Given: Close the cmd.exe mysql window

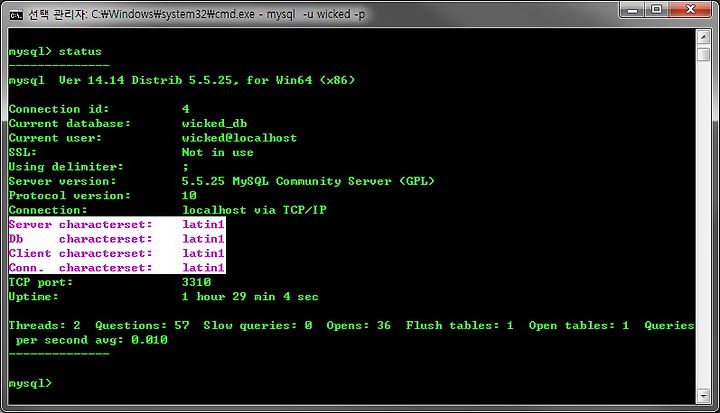Looking at the screenshot, I should 691,10.
